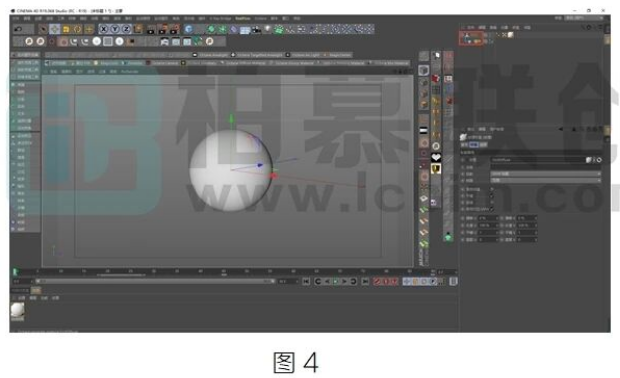Toggle the Y axis lock
The image size is (620, 378).
(x=115, y=29)
